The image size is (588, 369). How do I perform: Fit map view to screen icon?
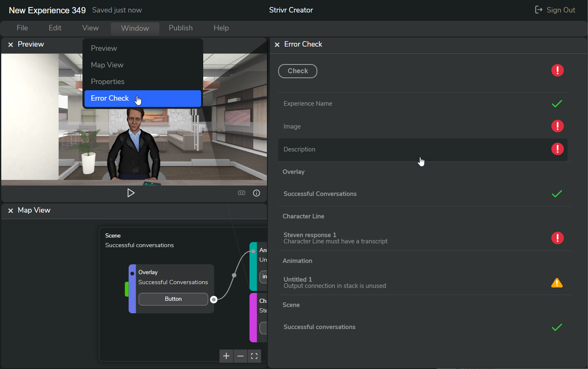254,356
